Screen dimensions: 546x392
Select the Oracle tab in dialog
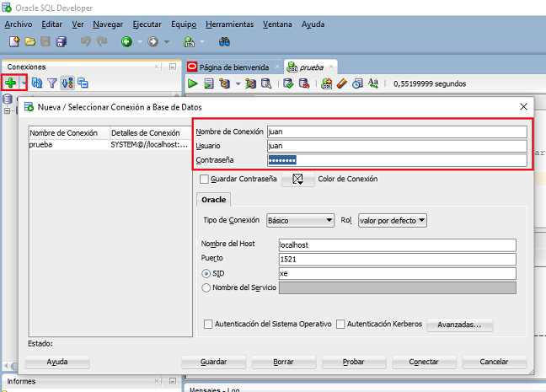(x=214, y=200)
